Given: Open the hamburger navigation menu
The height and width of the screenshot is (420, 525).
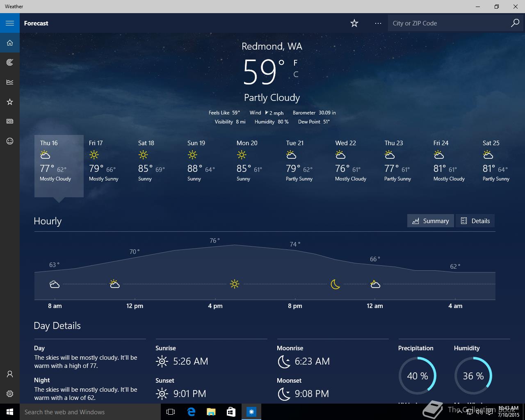Looking at the screenshot, I should point(10,23).
